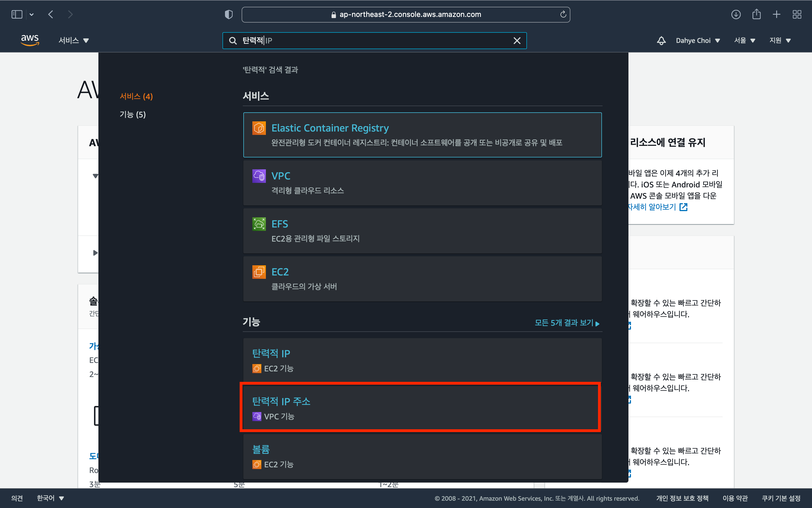
Task: Open the VPC service result
Action: (422, 183)
